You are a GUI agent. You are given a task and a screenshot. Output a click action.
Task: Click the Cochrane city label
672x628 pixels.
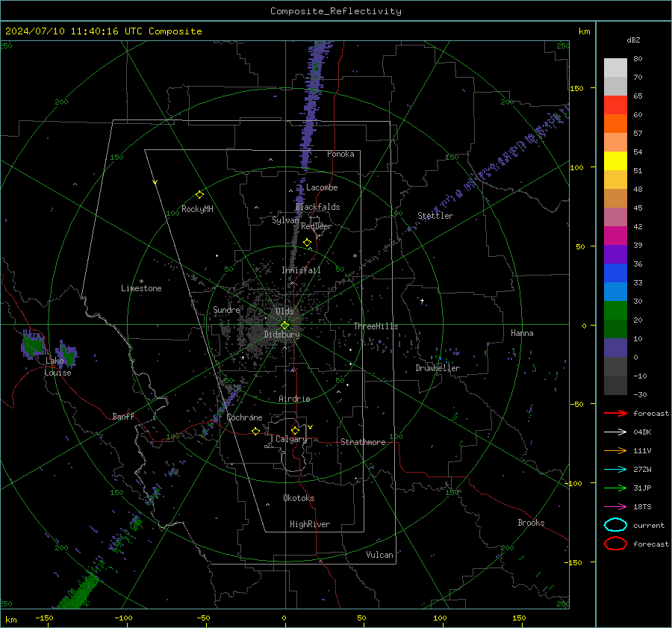pyautogui.click(x=244, y=417)
